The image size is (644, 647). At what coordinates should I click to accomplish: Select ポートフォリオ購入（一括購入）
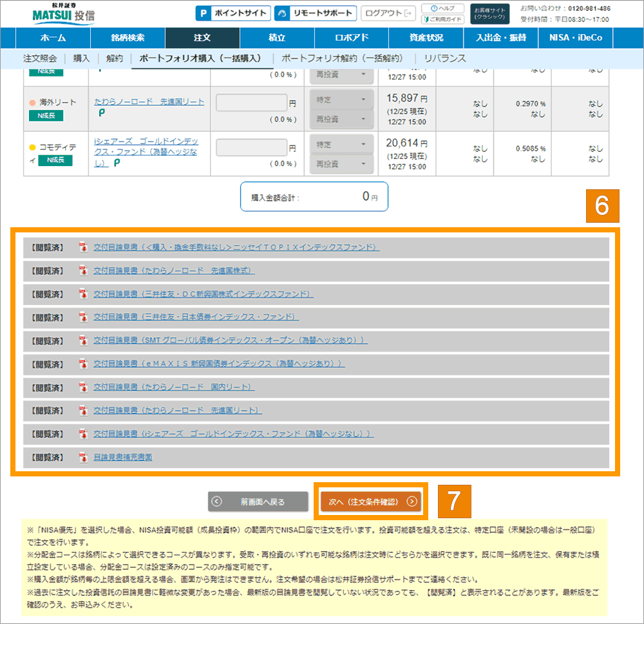202,59
